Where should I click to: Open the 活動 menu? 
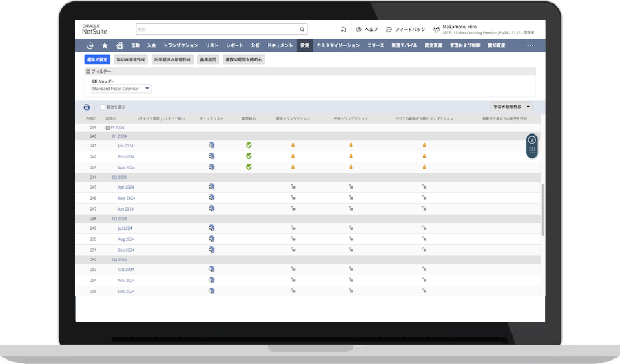point(135,45)
